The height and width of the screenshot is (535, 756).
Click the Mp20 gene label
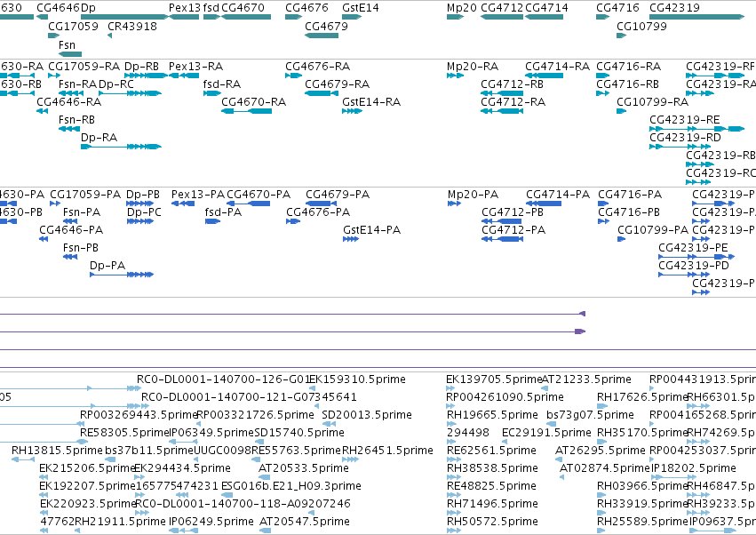462,8
